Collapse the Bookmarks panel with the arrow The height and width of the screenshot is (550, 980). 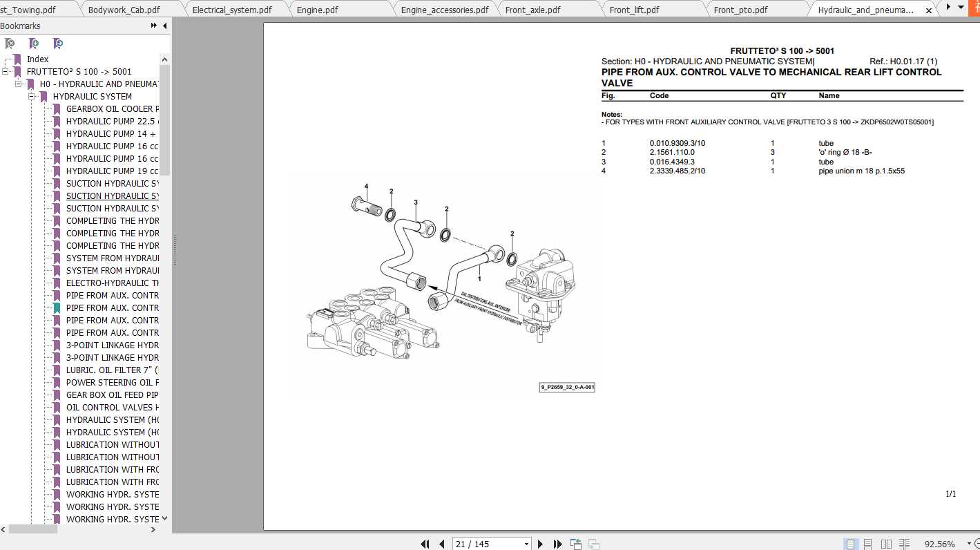pos(165,26)
